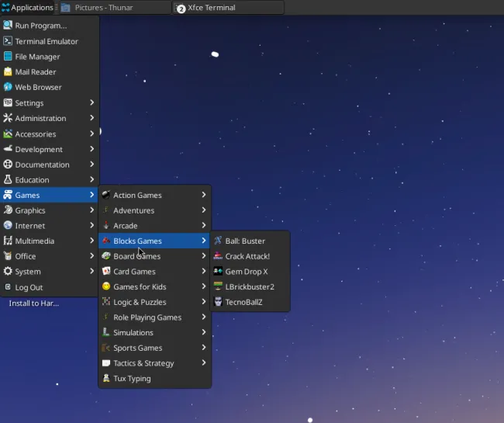The image size is (504, 423).
Task: Click the Crack Attack! icon
Action: [x=218, y=256]
